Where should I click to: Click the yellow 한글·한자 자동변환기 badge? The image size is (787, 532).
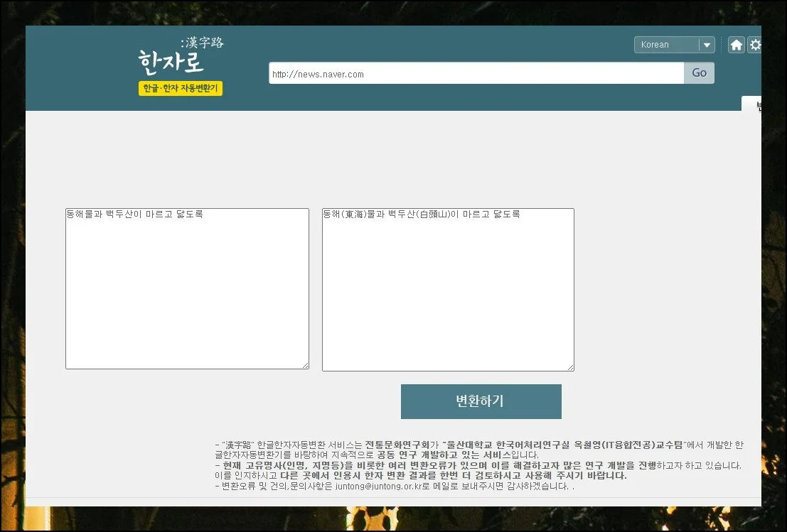(181, 89)
